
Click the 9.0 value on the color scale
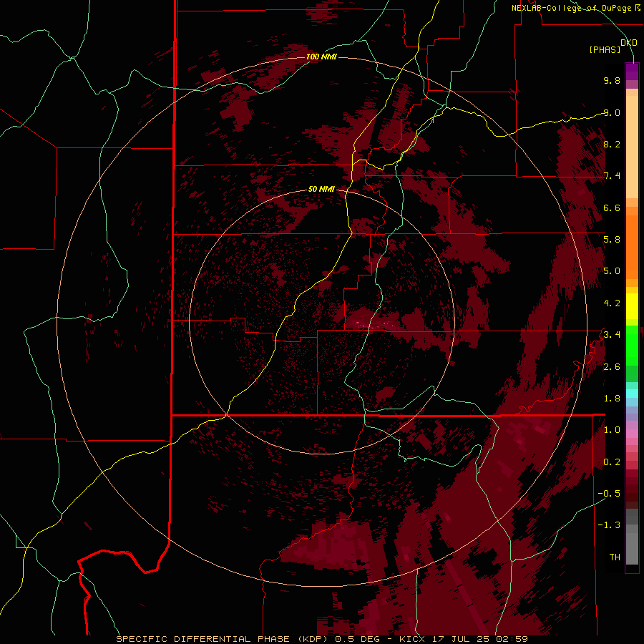[x=612, y=112]
